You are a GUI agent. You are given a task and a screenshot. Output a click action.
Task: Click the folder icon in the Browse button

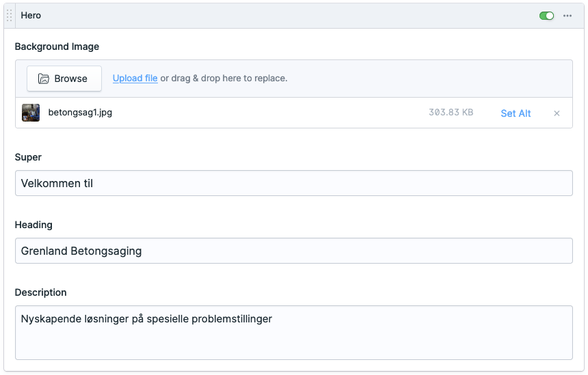click(44, 79)
